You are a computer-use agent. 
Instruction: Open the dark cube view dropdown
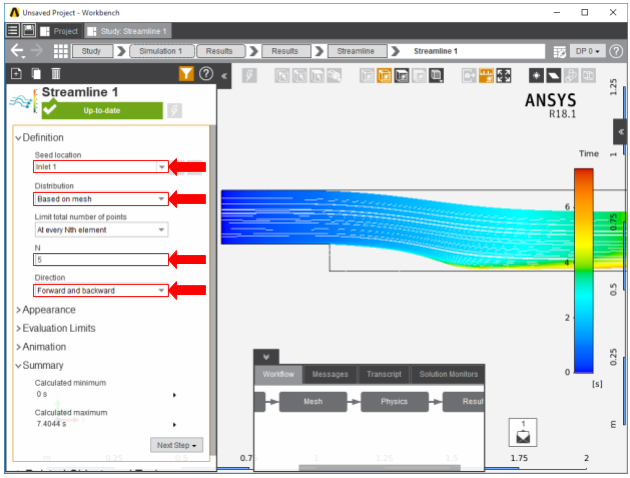pyautogui.click(x=436, y=76)
